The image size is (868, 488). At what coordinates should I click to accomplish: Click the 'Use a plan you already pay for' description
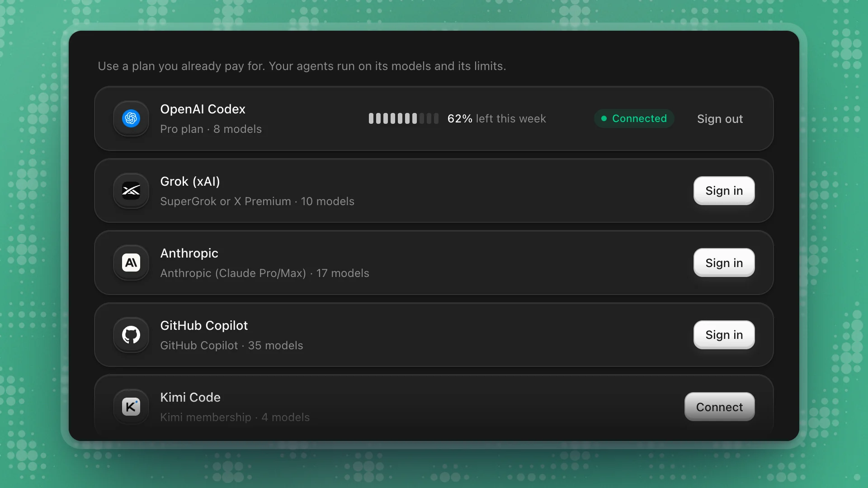click(302, 66)
